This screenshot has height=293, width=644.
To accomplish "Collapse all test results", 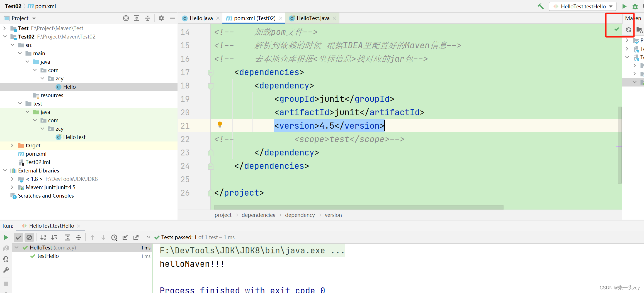I will pyautogui.click(x=79, y=237).
